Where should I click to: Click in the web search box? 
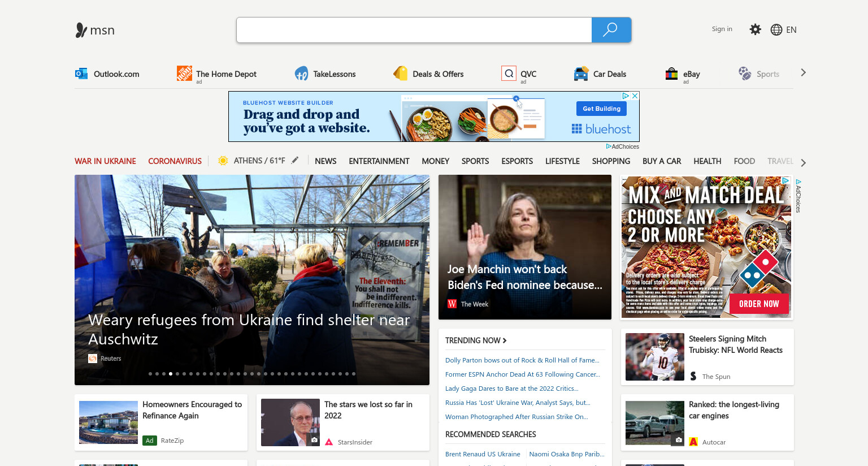point(414,30)
